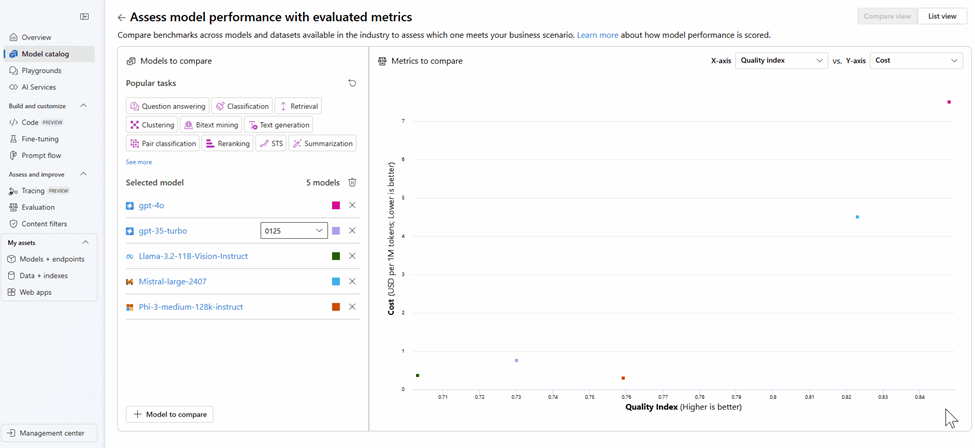Screen dimensions: 975x448
Task: Click the pink gpt-4o data point on chart
Action: coord(949,102)
